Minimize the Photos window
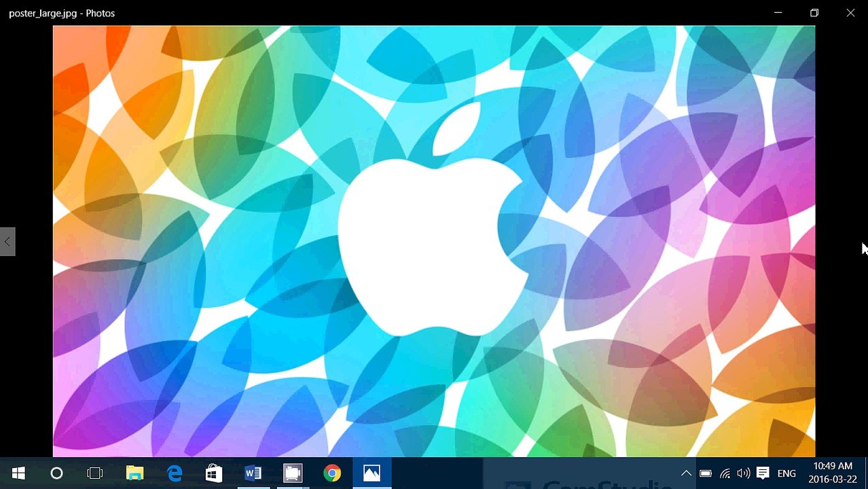Viewport: 868px width, 489px height. pyautogui.click(x=778, y=13)
